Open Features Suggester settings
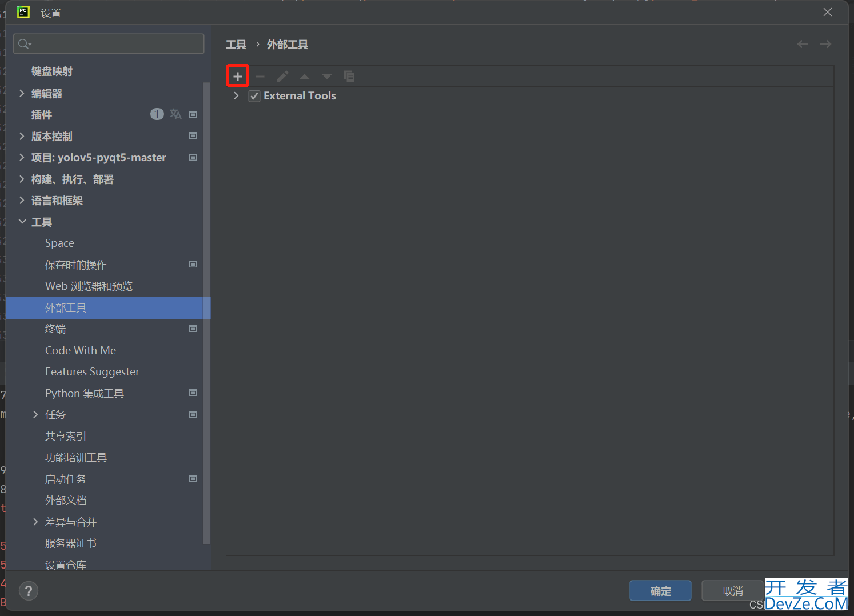 pyautogui.click(x=92, y=372)
